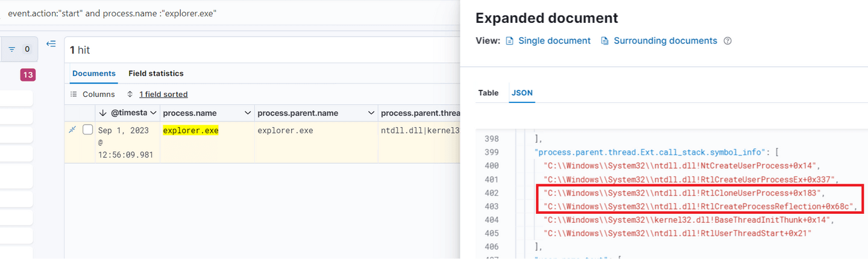This screenshot has height=259, width=868.
Task: Select the row checkbox for Sep 1 document
Action: (87, 129)
